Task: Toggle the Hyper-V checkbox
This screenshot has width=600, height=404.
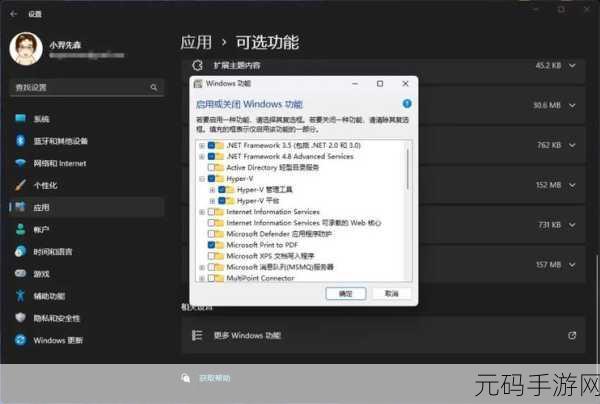Action: [211, 179]
